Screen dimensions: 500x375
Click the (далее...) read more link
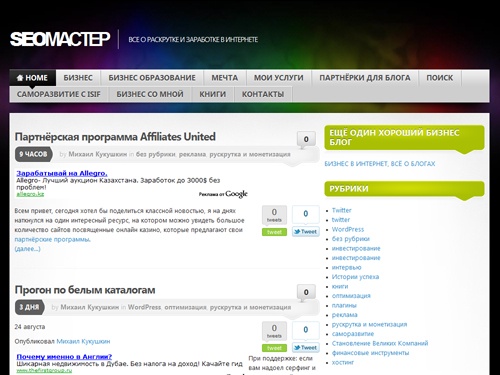(27, 249)
